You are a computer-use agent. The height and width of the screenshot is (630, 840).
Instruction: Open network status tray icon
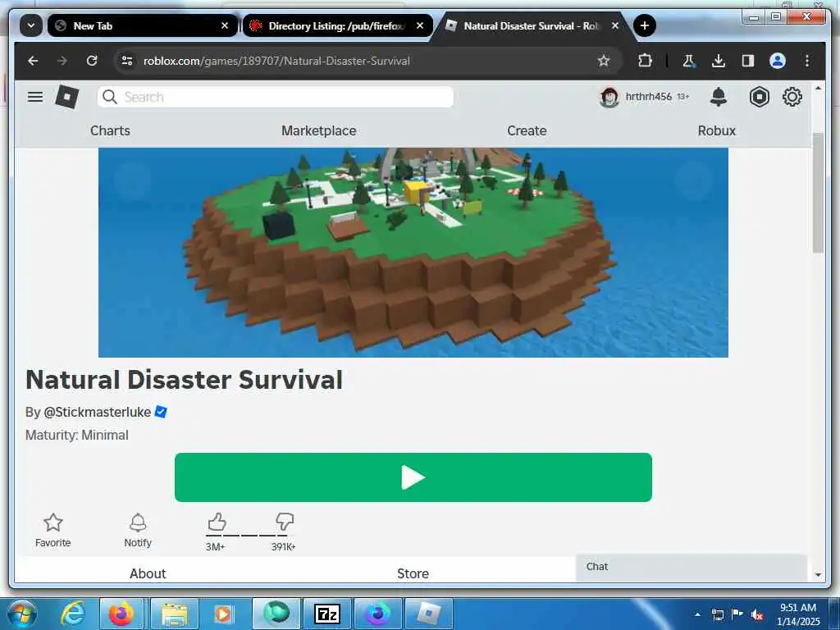(x=717, y=614)
